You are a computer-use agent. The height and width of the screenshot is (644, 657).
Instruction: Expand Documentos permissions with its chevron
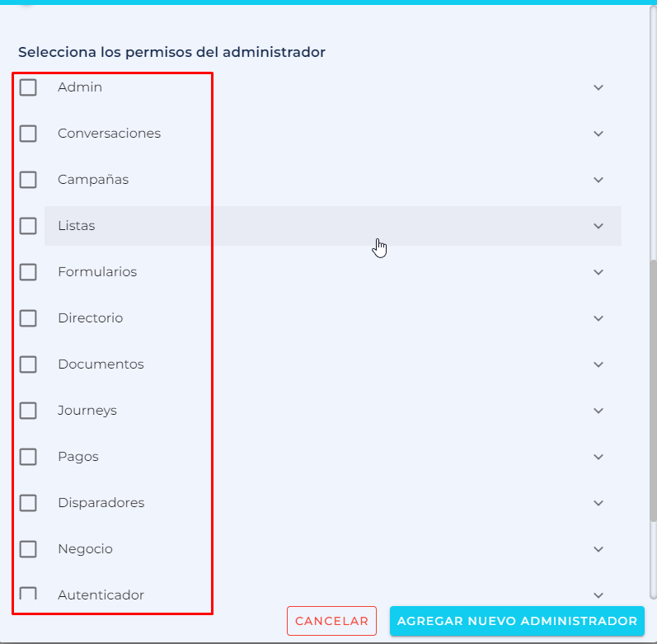598,364
